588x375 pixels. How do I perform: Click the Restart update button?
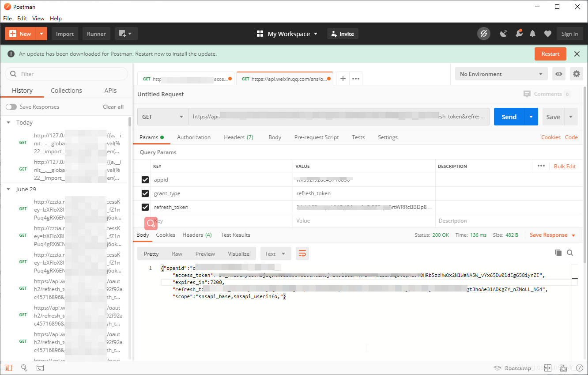tap(550, 54)
